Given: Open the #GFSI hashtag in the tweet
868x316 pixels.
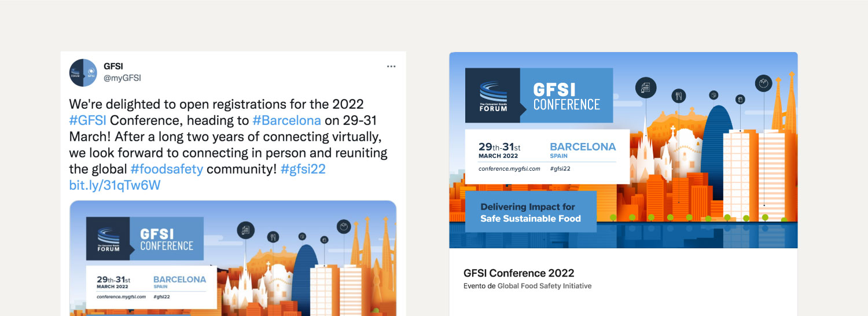Looking at the screenshot, I should (x=88, y=120).
